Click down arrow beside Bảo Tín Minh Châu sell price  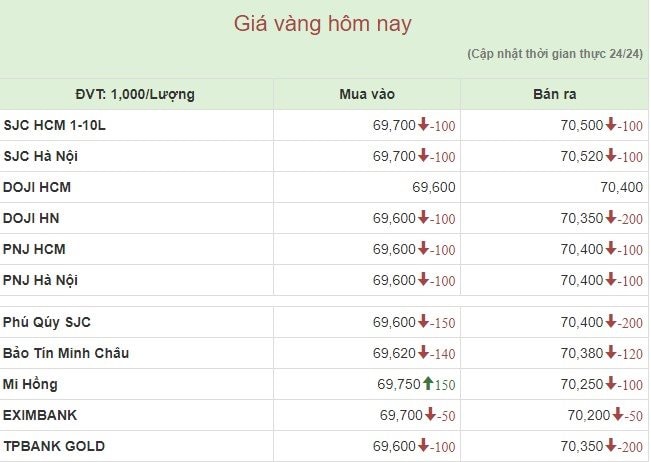tap(611, 352)
